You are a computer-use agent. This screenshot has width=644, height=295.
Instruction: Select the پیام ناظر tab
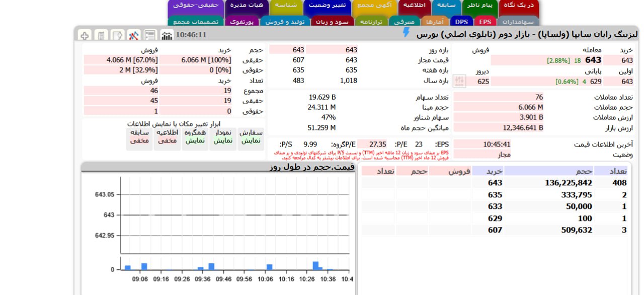[x=479, y=6]
